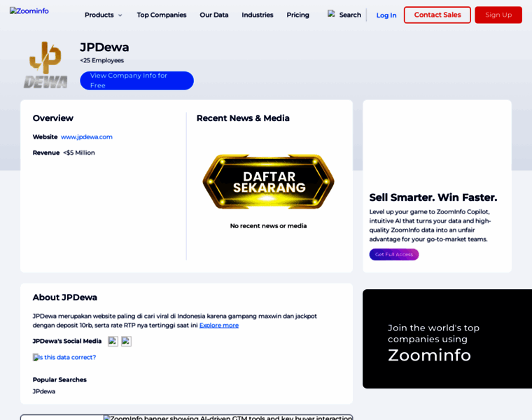Click the Log In link

[386, 15]
